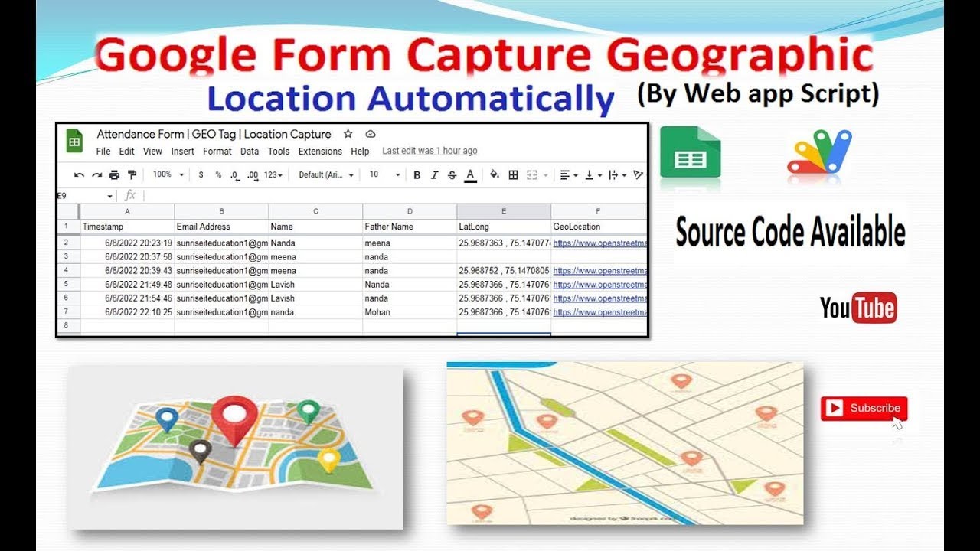Image resolution: width=980 pixels, height=551 pixels.
Task: Open the fill color picker
Action: point(495,175)
